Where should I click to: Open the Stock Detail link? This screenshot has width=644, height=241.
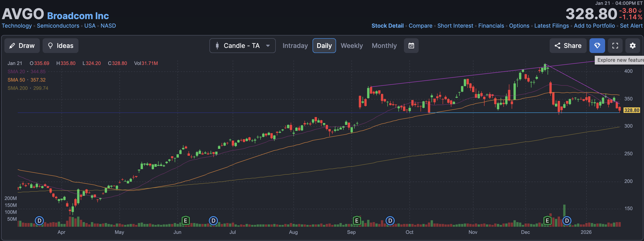[x=388, y=26]
